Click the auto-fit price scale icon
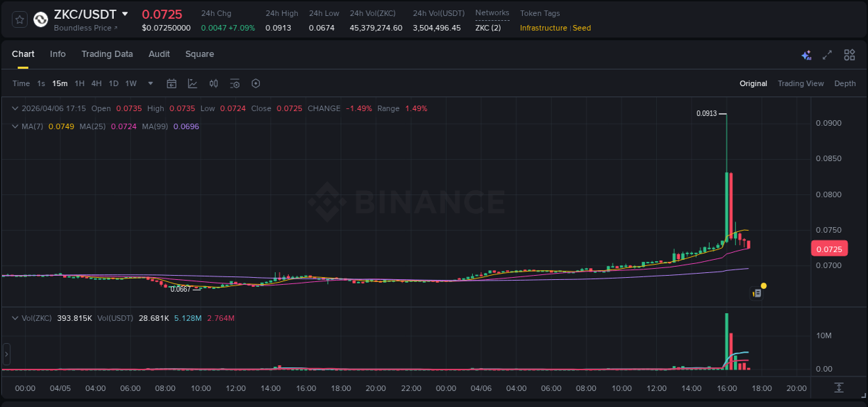868x407 pixels. [839, 388]
